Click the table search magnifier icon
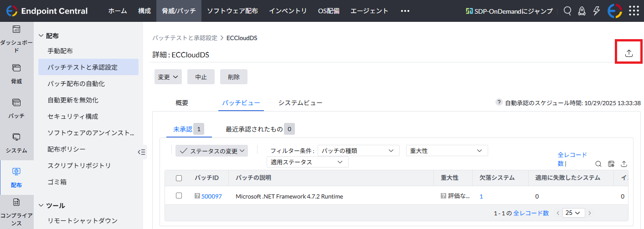The image size is (644, 229). (598, 164)
